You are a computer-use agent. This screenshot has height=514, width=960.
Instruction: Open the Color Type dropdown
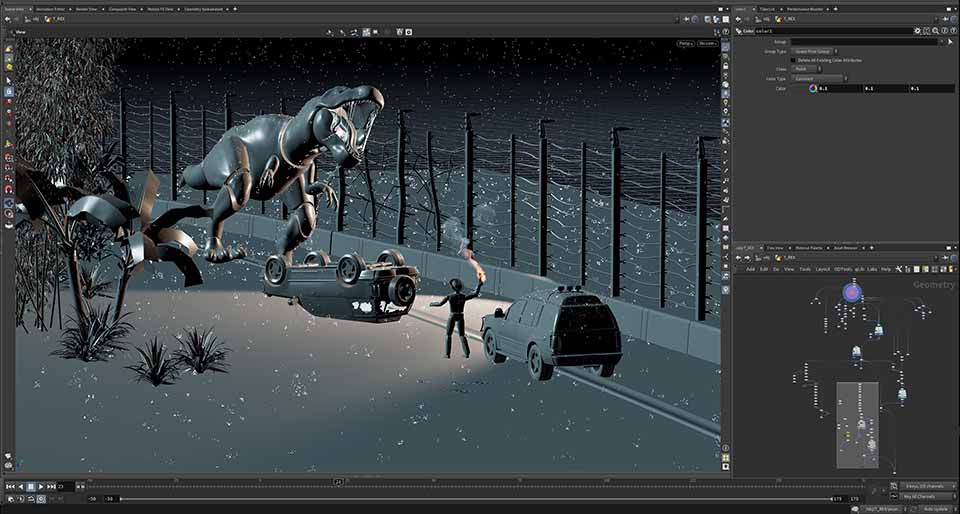click(x=819, y=78)
